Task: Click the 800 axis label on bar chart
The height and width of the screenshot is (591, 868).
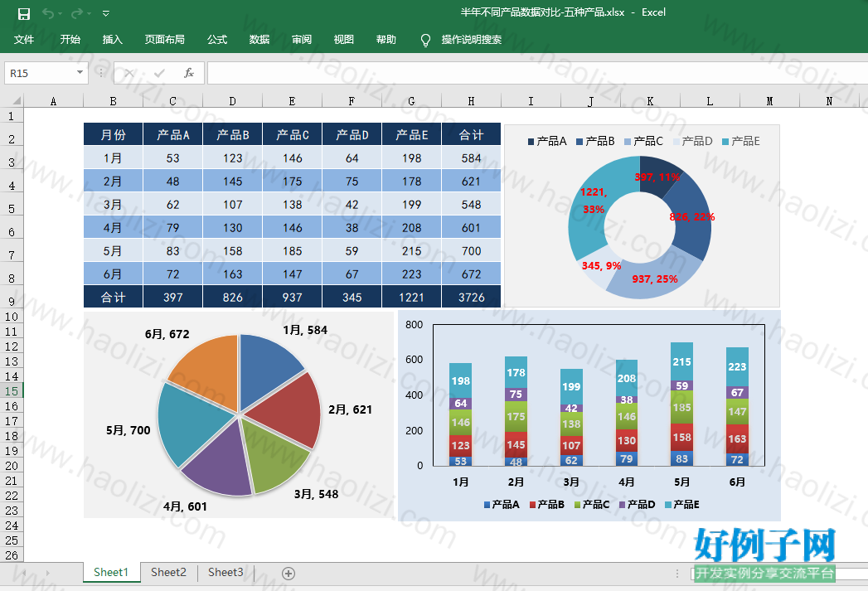Action: coord(414,325)
